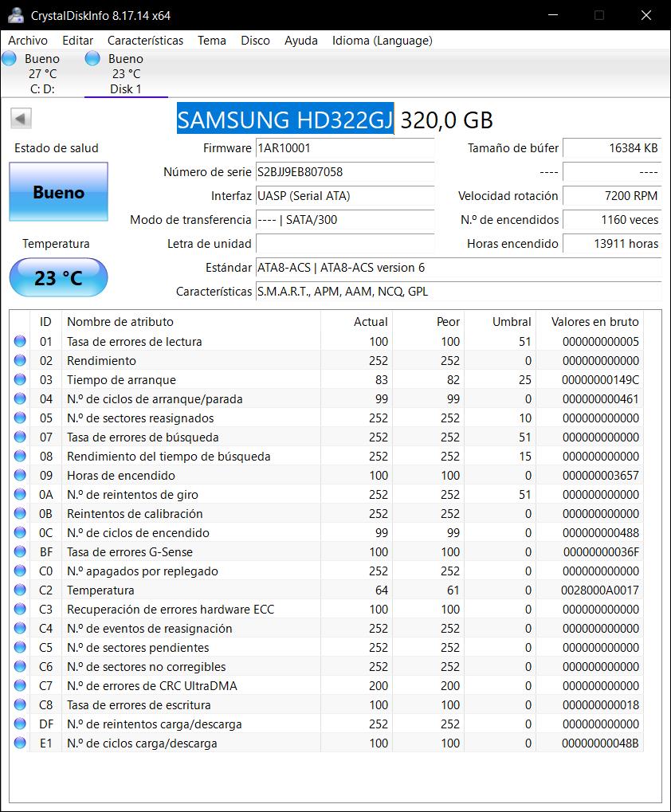This screenshot has width=671, height=812.
Task: Click status icon for sectores reasignados row
Action: (20, 418)
